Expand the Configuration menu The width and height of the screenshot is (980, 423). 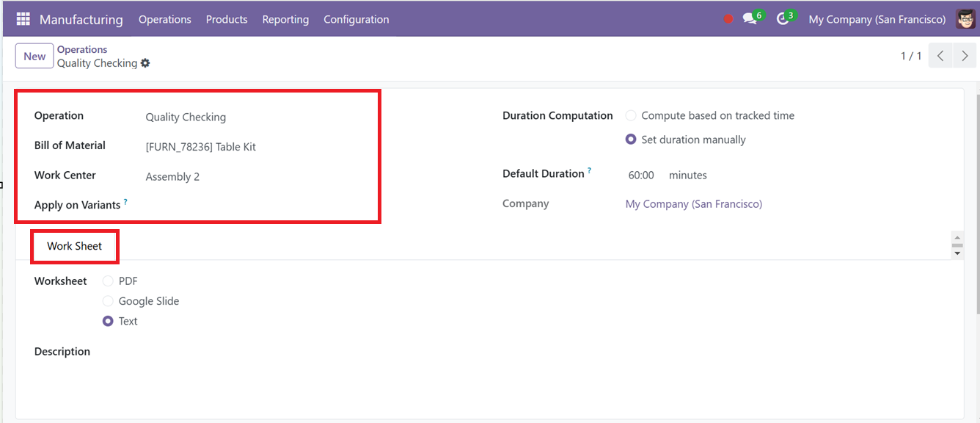[x=356, y=19]
